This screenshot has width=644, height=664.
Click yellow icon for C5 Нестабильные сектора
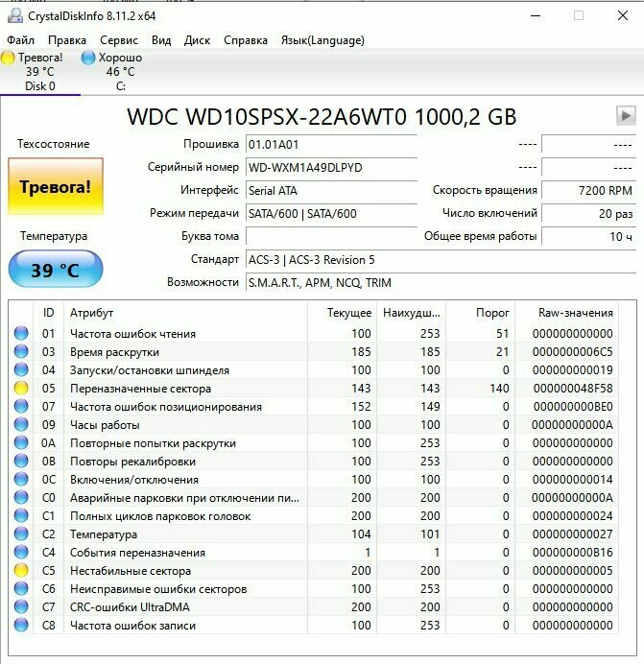[21, 570]
